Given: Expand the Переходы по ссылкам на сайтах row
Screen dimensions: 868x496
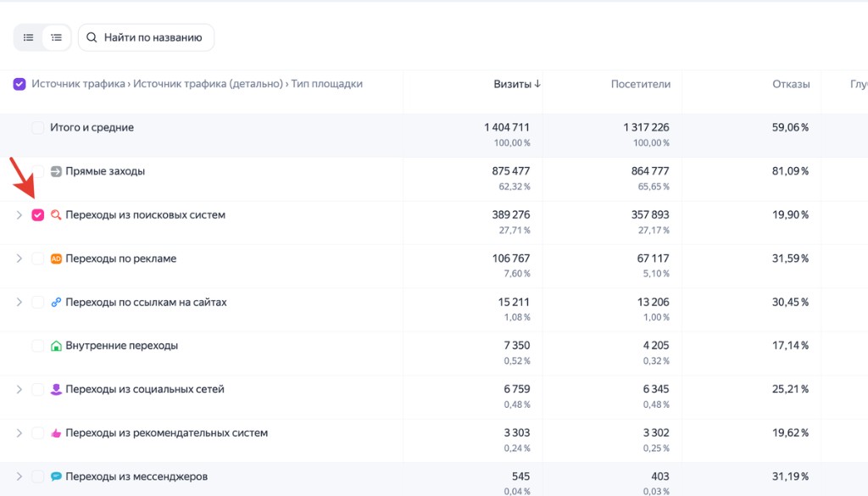Looking at the screenshot, I should click(19, 302).
